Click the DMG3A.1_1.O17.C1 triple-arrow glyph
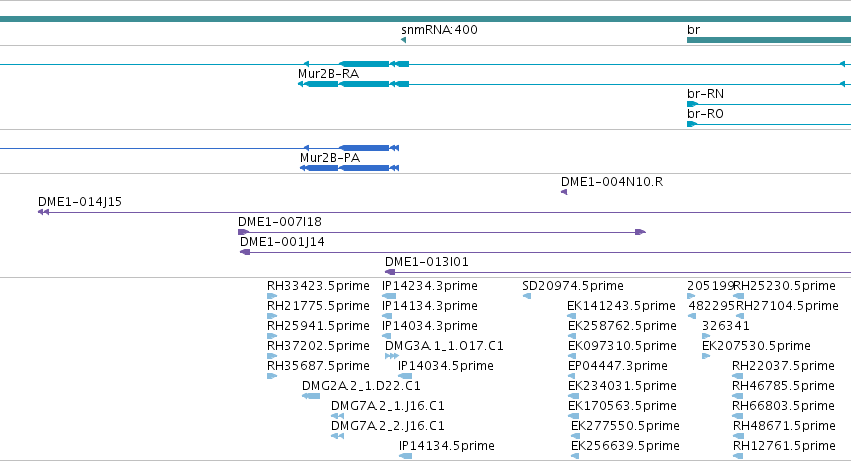 [x=392, y=356]
